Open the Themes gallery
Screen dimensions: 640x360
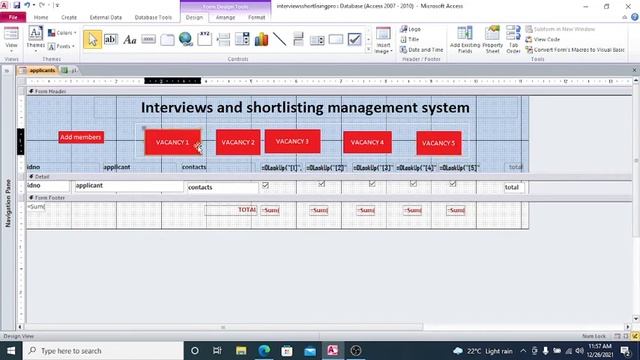[36, 38]
